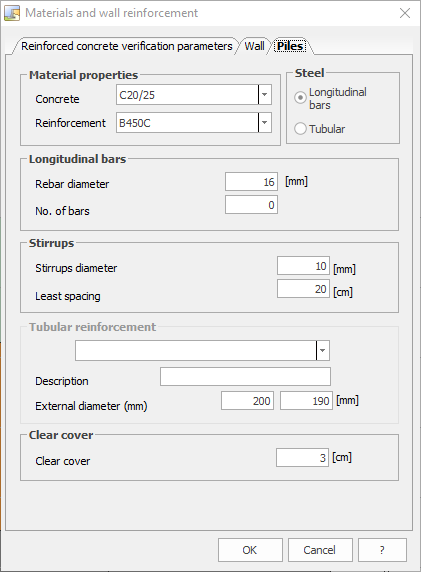Viewport: 421px width, 572px height.
Task: Open the Concrete class dropdown
Action: pos(265,95)
